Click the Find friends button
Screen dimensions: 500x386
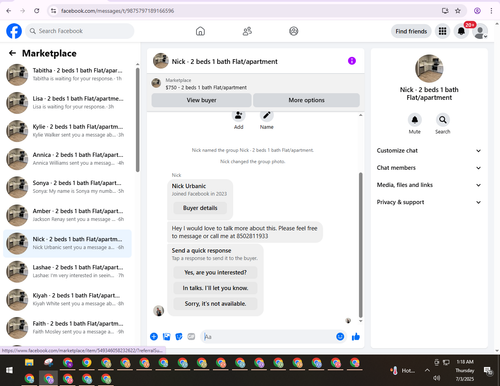pos(411,31)
